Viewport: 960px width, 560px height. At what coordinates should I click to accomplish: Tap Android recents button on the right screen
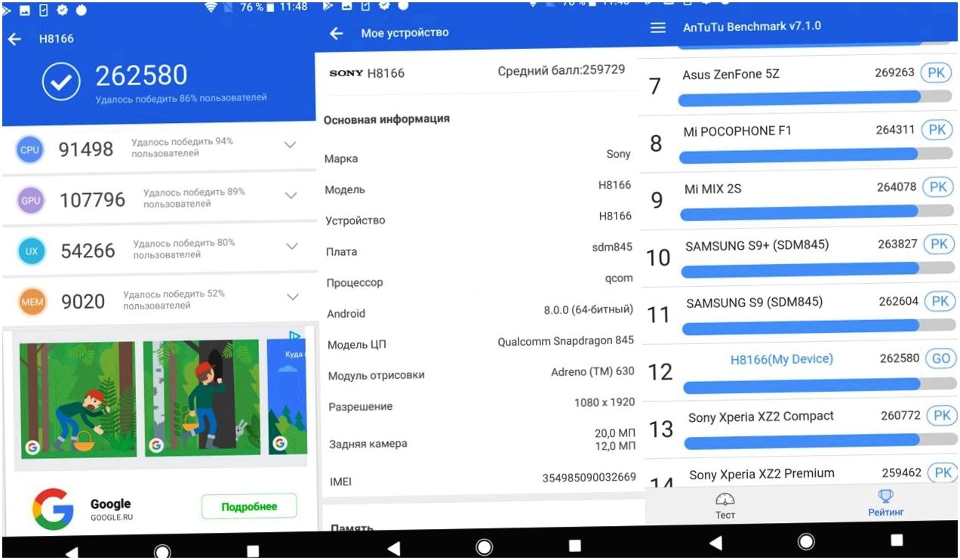(897, 540)
